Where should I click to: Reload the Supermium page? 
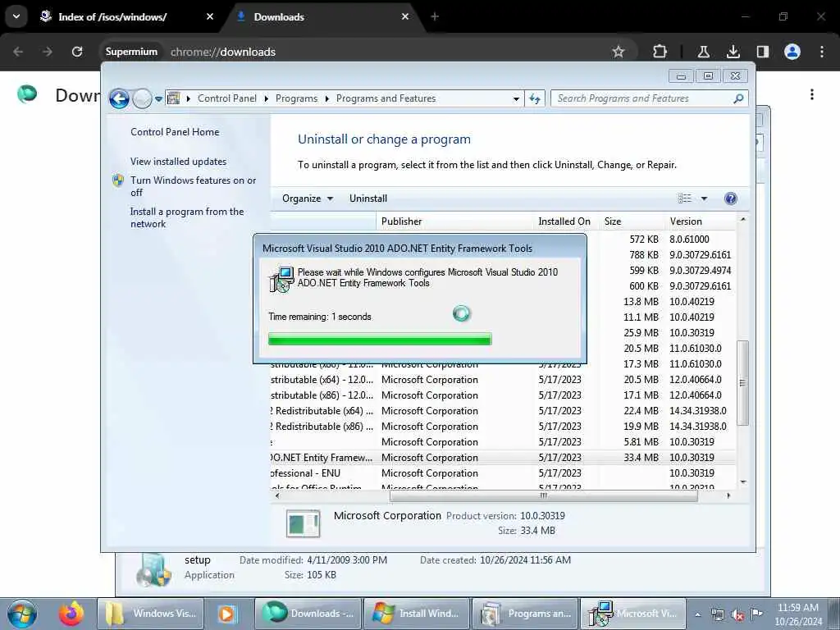pos(77,52)
